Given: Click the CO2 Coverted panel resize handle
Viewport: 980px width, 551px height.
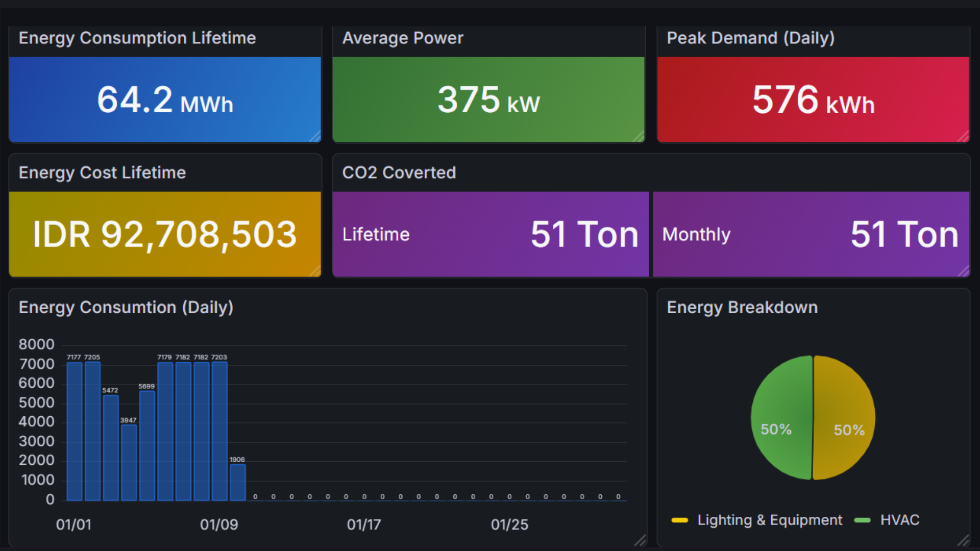Looking at the screenshot, I should [964, 271].
